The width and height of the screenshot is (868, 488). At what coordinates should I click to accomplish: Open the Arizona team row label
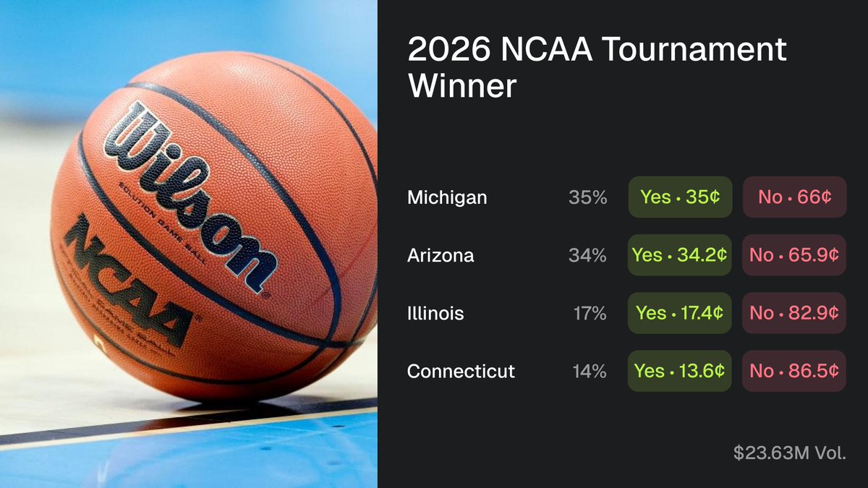pos(441,255)
